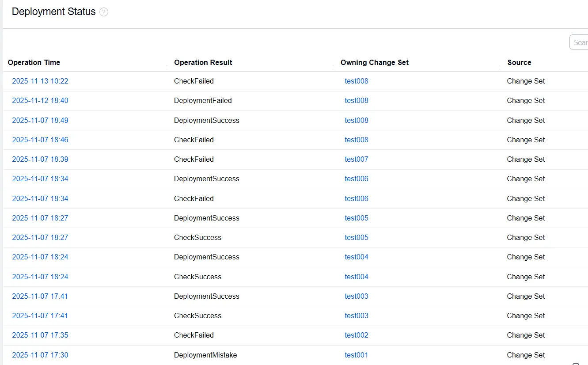Open test003 in the DeploymentSuccess row
Viewport: 588px width, 365px height.
[x=357, y=296]
